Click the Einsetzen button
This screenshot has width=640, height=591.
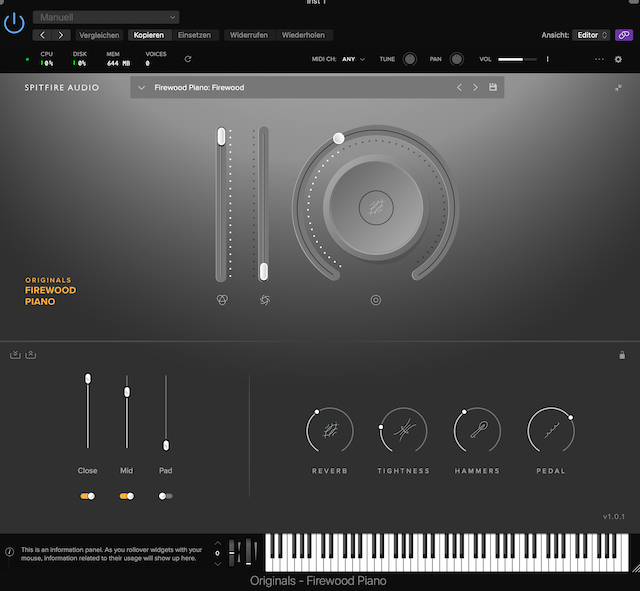[x=194, y=35]
